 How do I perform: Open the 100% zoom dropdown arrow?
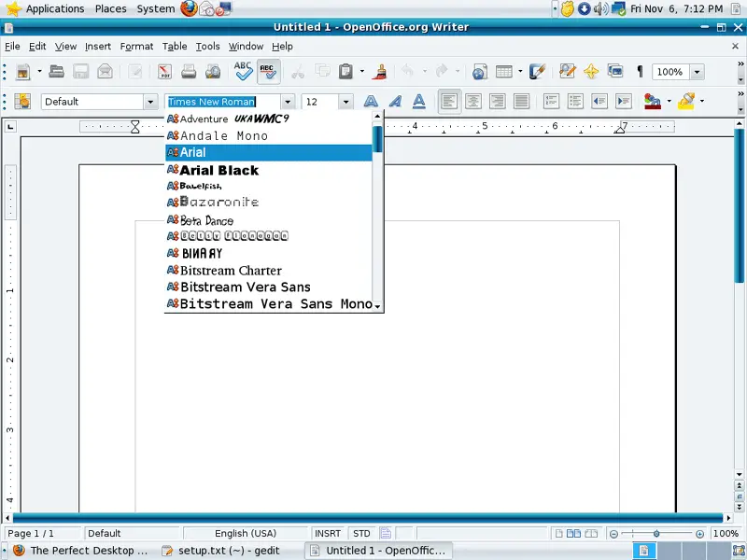697,72
